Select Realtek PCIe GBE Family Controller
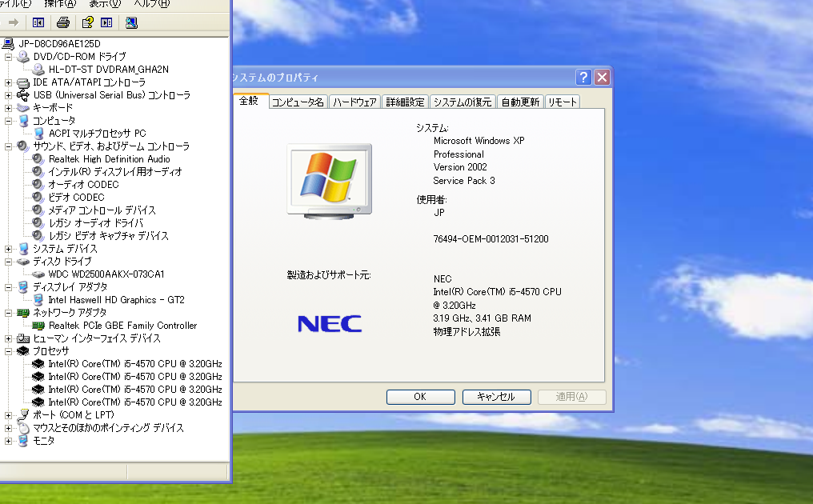Viewport: 813px width, 504px height. pos(123,326)
